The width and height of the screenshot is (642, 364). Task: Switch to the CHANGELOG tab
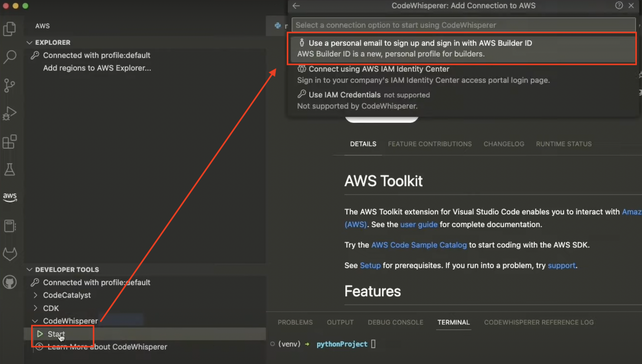[503, 144]
